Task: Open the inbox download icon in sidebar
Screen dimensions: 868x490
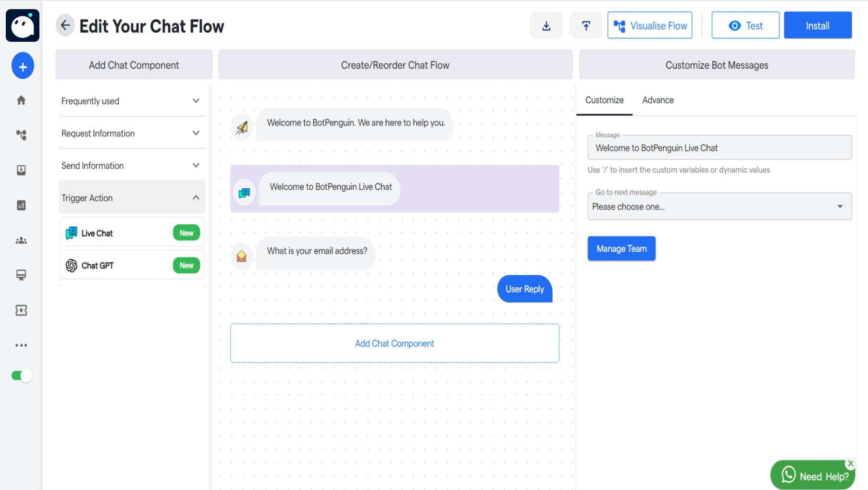Action: [21, 170]
